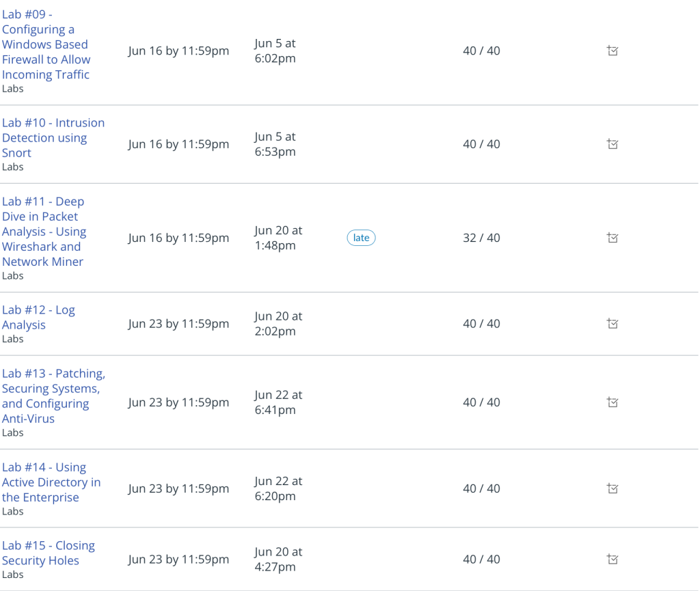Image resolution: width=700 pixels, height=591 pixels.
Task: Click submission details icon for Lab #15
Action: [612, 558]
